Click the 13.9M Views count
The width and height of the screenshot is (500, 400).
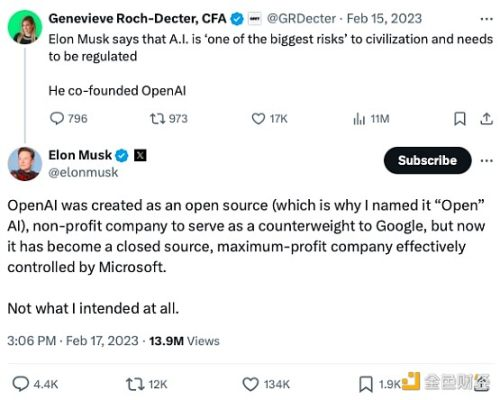(184, 341)
